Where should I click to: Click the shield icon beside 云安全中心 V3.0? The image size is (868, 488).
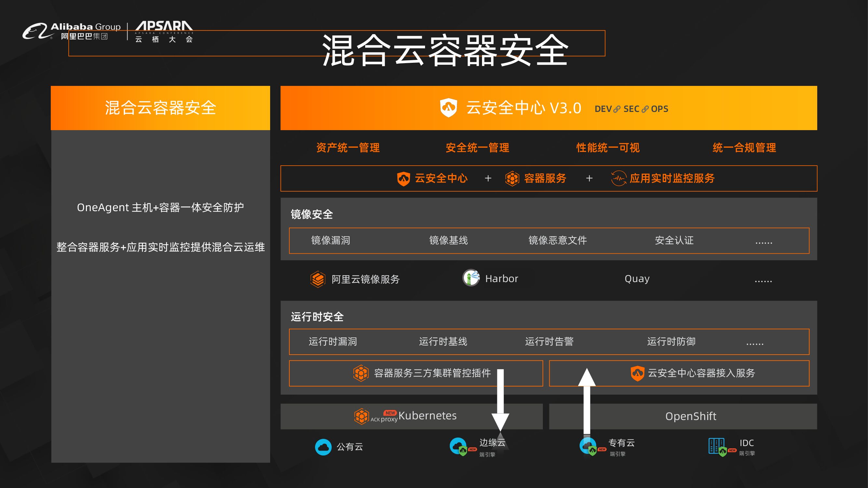click(x=448, y=108)
